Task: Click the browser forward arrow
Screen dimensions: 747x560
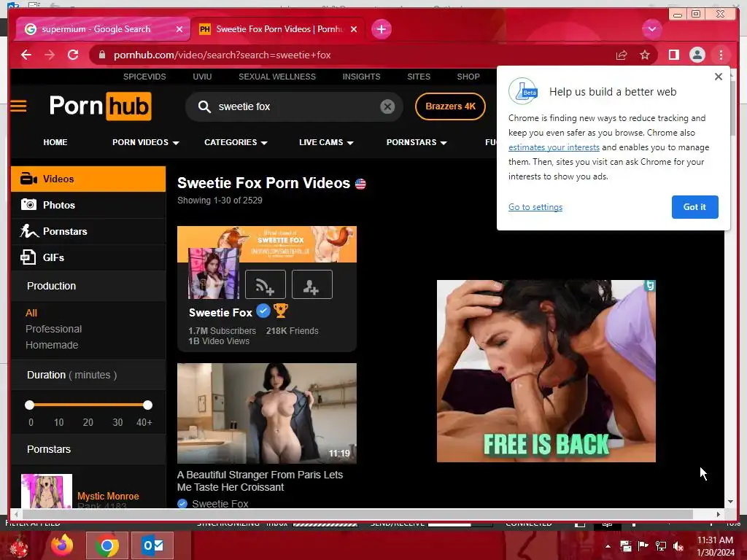Action: (x=50, y=55)
